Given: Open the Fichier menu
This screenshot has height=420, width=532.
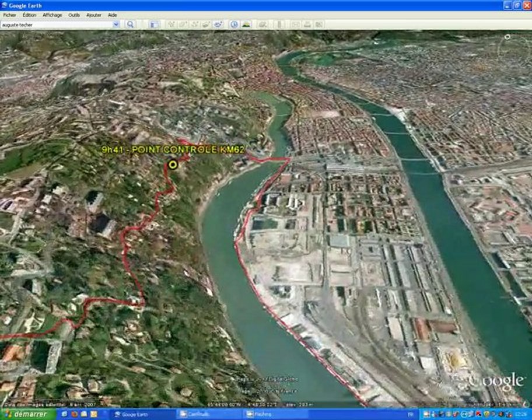Looking at the screenshot, I should (x=9, y=15).
